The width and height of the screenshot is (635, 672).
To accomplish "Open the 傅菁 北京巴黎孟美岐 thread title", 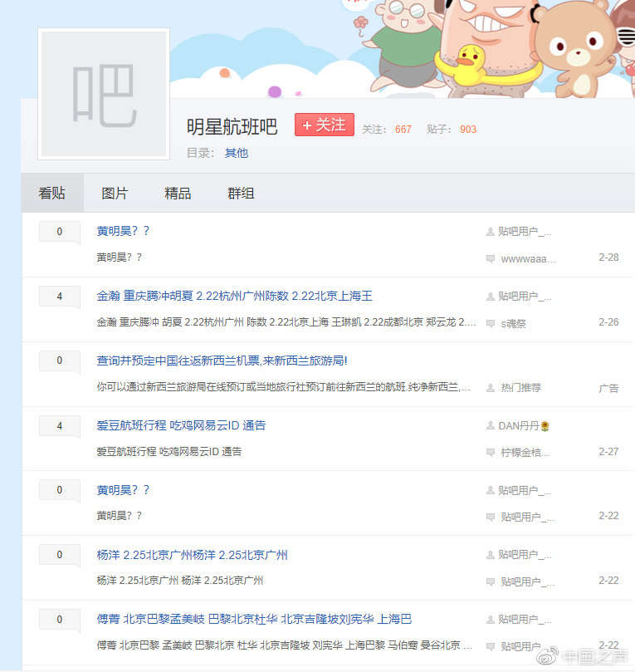I will 254,619.
